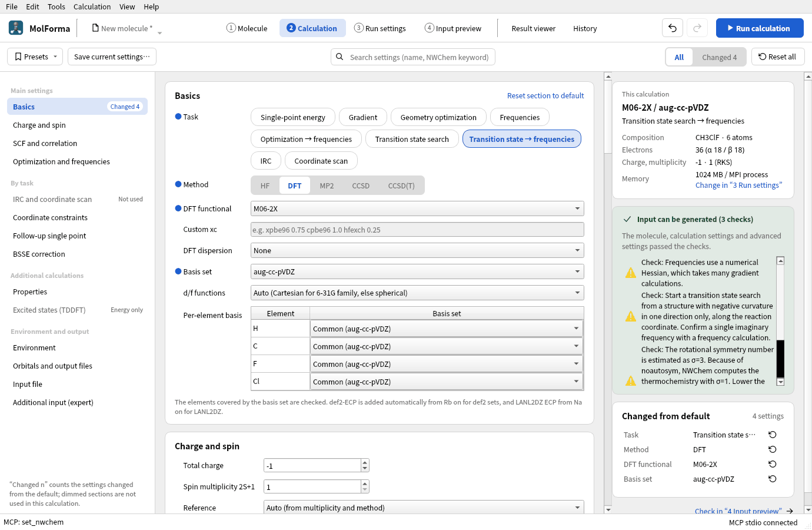
Task: Open the Calculation menu
Action: (x=92, y=6)
